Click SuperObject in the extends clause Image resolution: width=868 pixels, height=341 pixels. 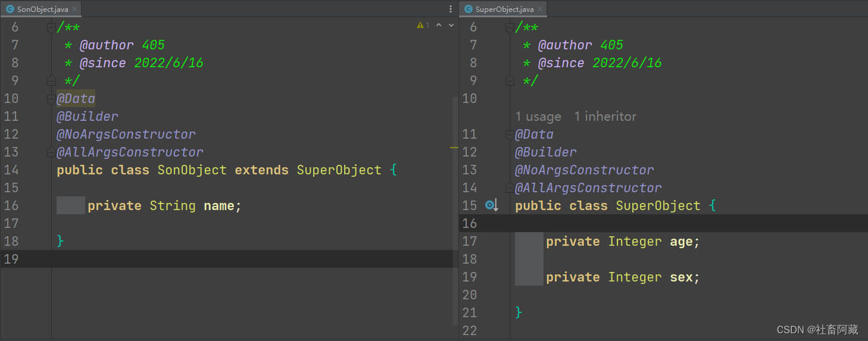(x=339, y=170)
